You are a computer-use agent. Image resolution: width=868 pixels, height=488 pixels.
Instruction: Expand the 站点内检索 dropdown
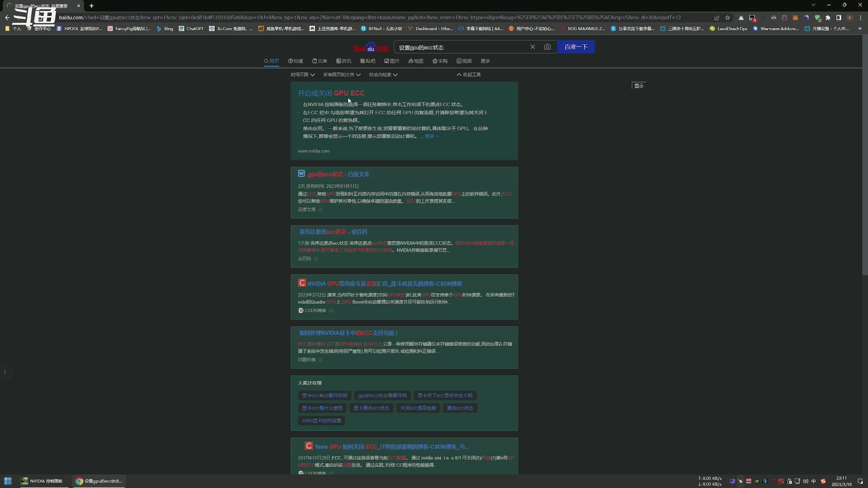383,75
